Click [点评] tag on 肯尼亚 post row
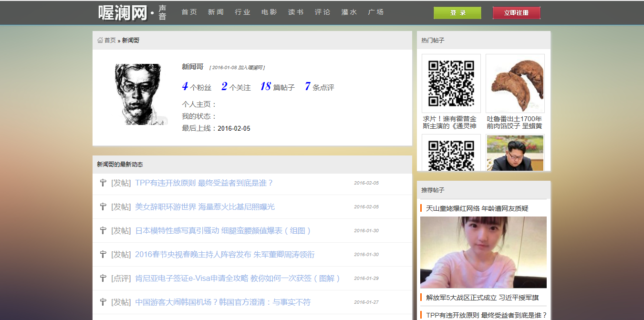This screenshot has width=644, height=320. coord(121,279)
